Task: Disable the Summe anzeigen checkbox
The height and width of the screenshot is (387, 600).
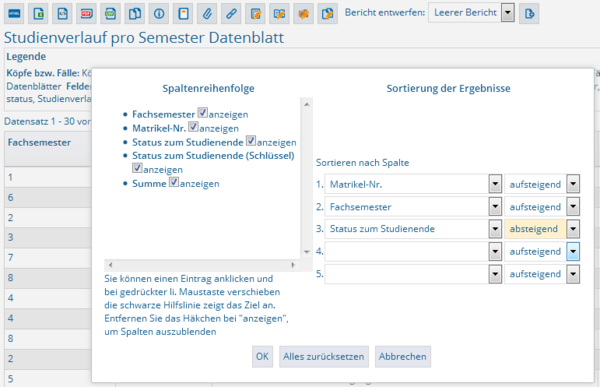Action: [x=174, y=182]
